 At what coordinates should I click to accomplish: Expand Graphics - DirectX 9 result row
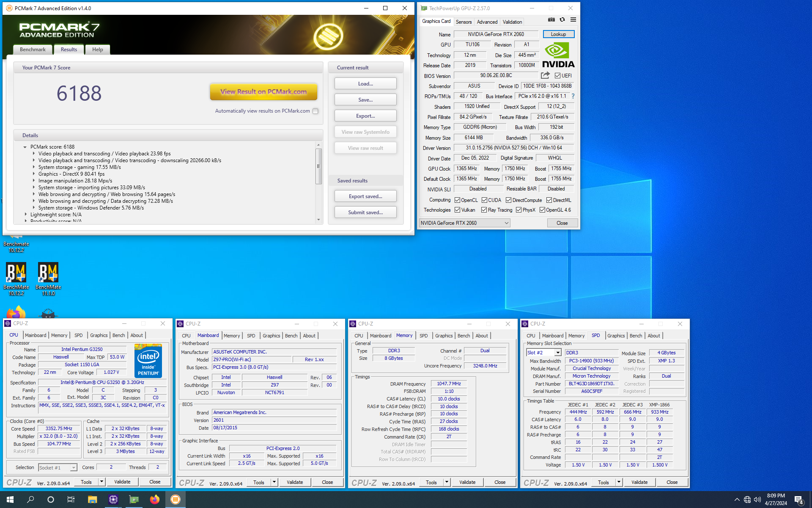click(x=33, y=174)
